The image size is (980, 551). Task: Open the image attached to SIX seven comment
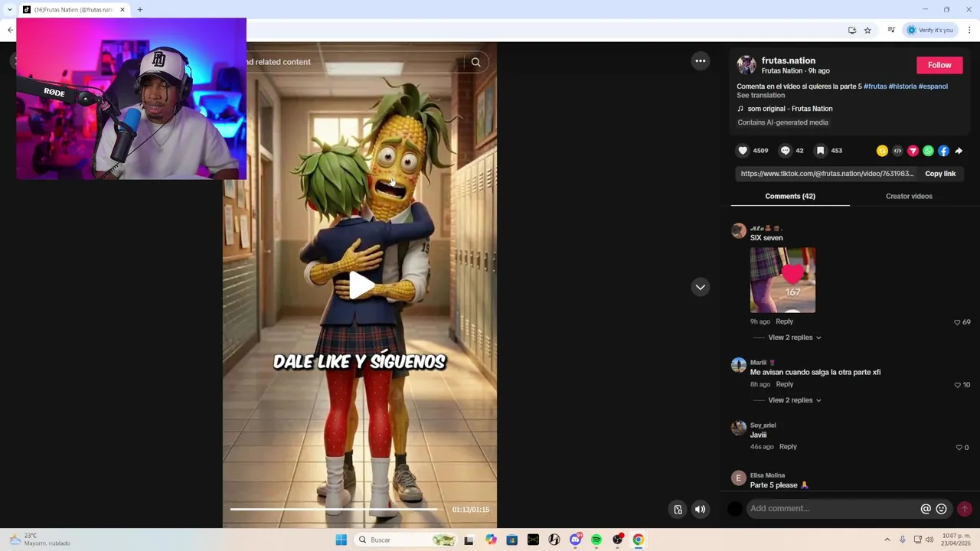782,280
